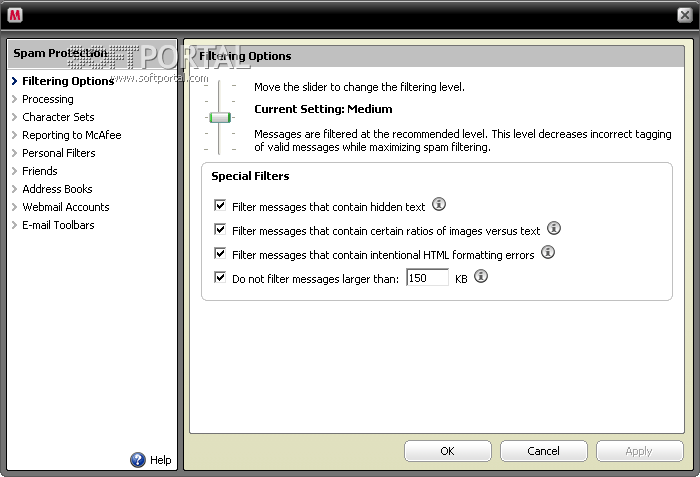The height and width of the screenshot is (477, 700).
Task: Switch to Personal Filters
Action: pos(59,153)
